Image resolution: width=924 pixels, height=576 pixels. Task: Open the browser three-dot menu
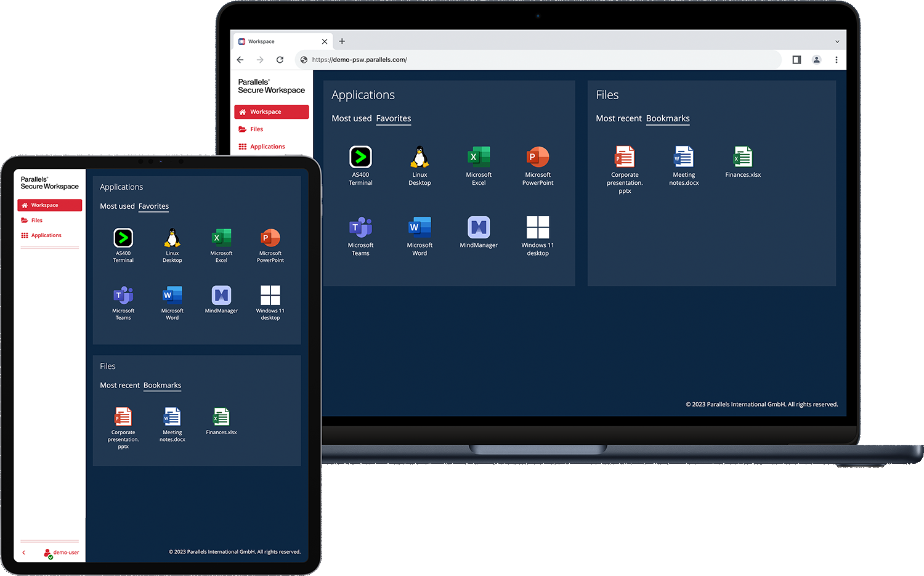[x=836, y=60]
